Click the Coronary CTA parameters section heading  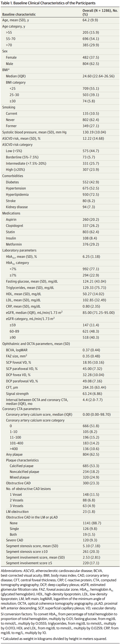(x=21, y=409)
